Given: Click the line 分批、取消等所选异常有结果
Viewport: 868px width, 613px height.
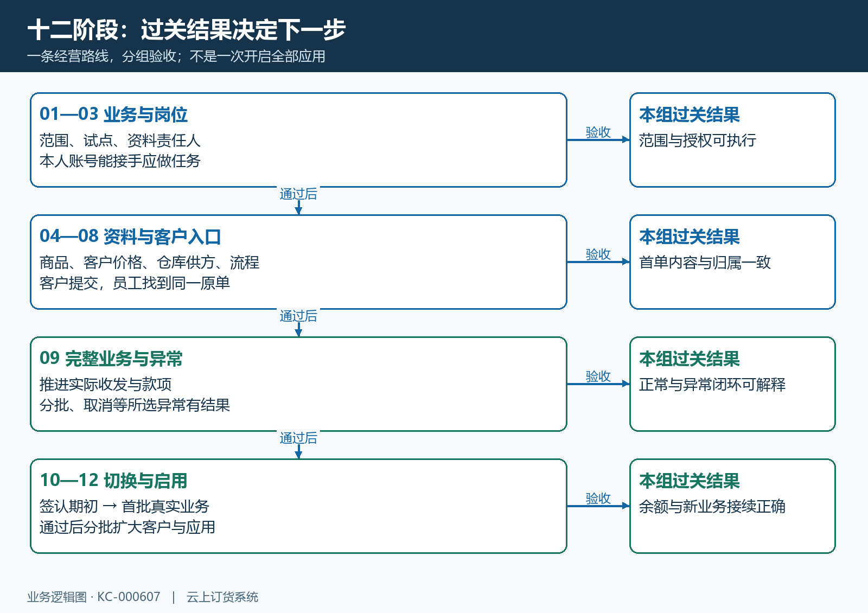Looking at the screenshot, I should coord(135,405).
